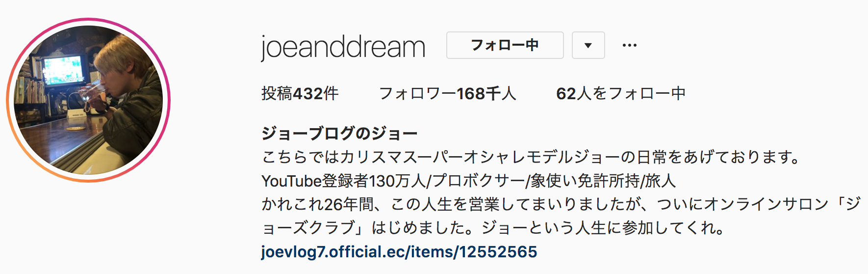Viewport: 868px width, 274px height.
Task: Click the bio line starting こちらではカリスマ
Action: pyautogui.click(x=532, y=157)
